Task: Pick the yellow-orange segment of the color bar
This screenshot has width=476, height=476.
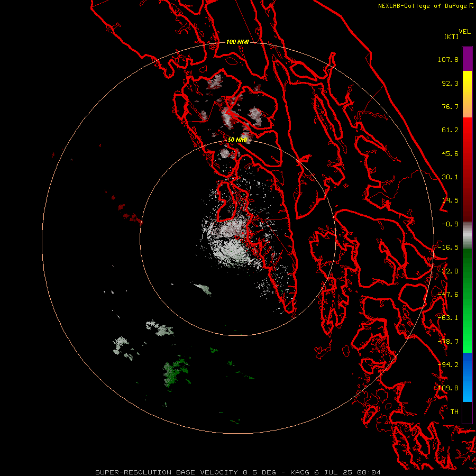Action: tap(467, 94)
